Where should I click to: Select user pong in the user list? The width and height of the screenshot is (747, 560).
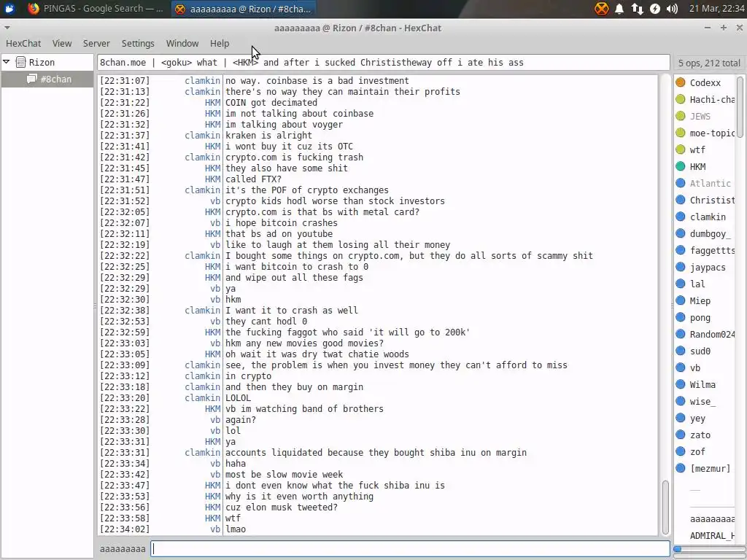click(x=700, y=318)
